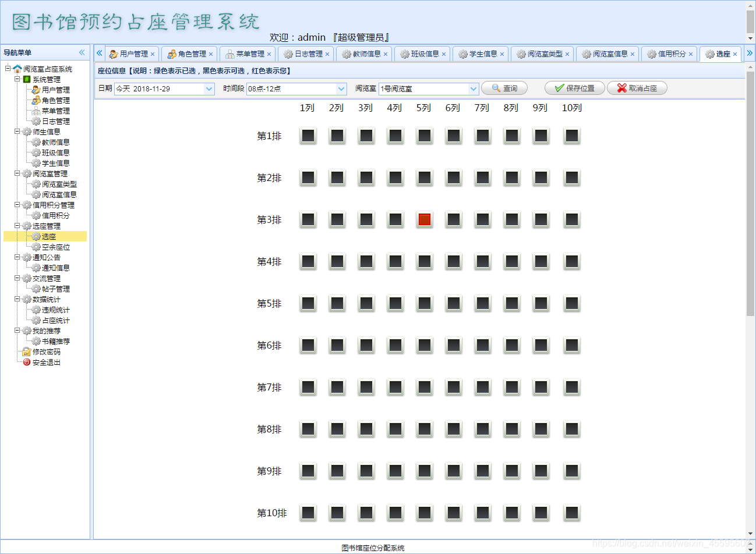Click the 保存位置 button
The image size is (756, 554).
pos(574,88)
